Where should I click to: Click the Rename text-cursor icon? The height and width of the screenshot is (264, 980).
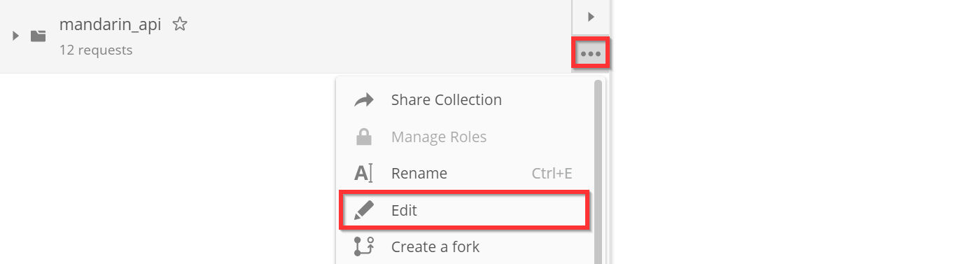pos(364,173)
